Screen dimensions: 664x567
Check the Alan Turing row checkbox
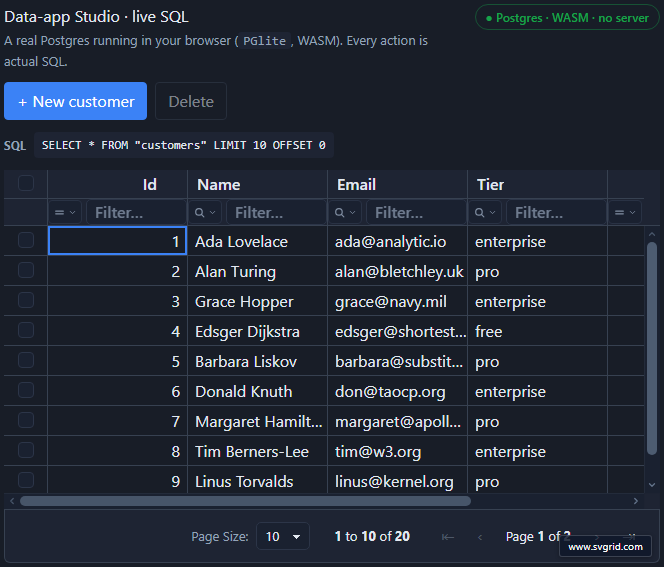[x=26, y=270]
